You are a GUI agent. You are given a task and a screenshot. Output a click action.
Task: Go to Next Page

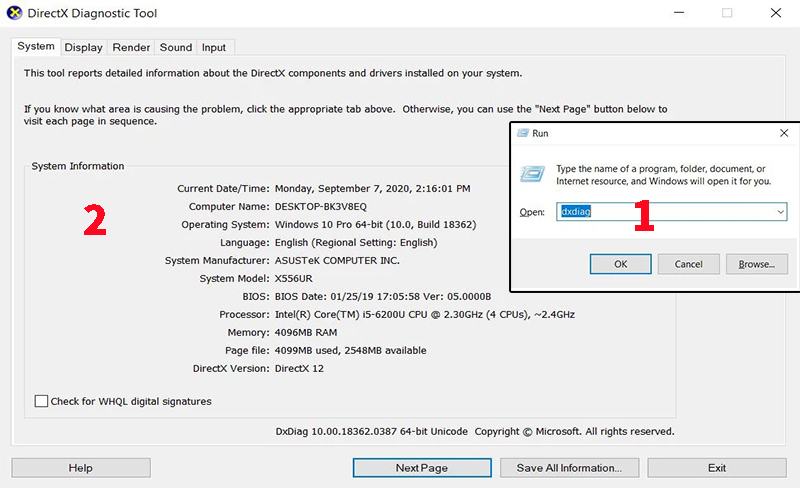(x=422, y=468)
